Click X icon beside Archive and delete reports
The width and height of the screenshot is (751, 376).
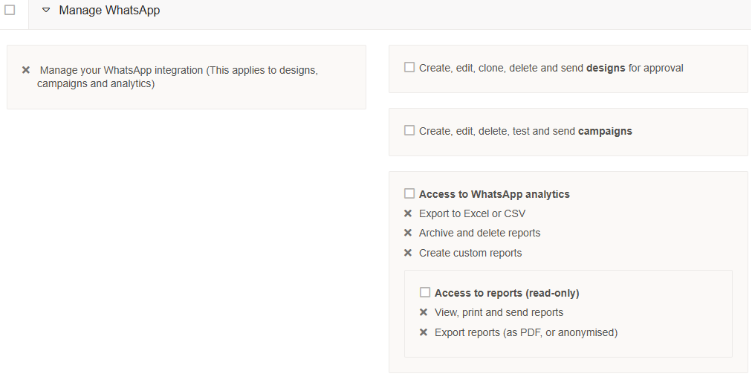click(x=408, y=233)
